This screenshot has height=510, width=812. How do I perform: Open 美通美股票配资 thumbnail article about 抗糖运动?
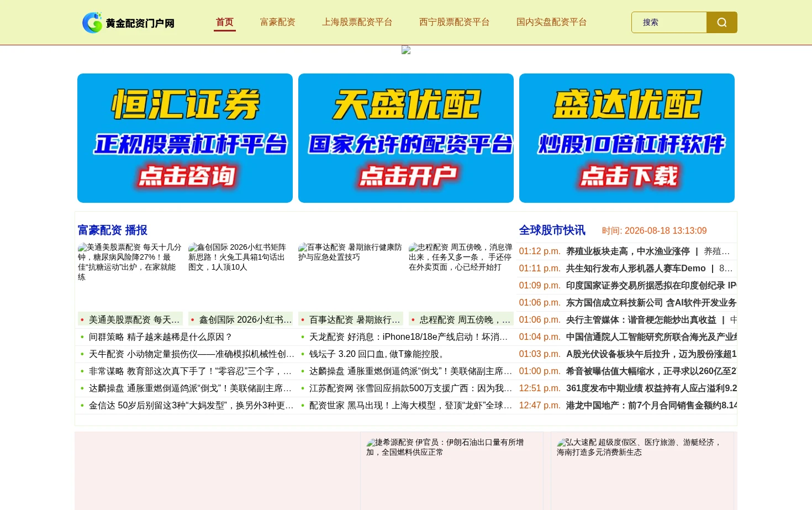[x=130, y=262]
